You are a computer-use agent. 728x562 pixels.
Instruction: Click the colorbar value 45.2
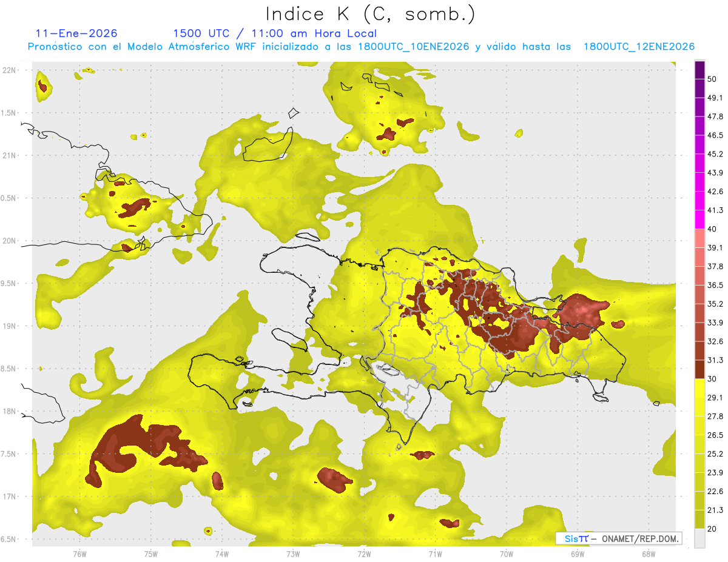click(x=715, y=154)
